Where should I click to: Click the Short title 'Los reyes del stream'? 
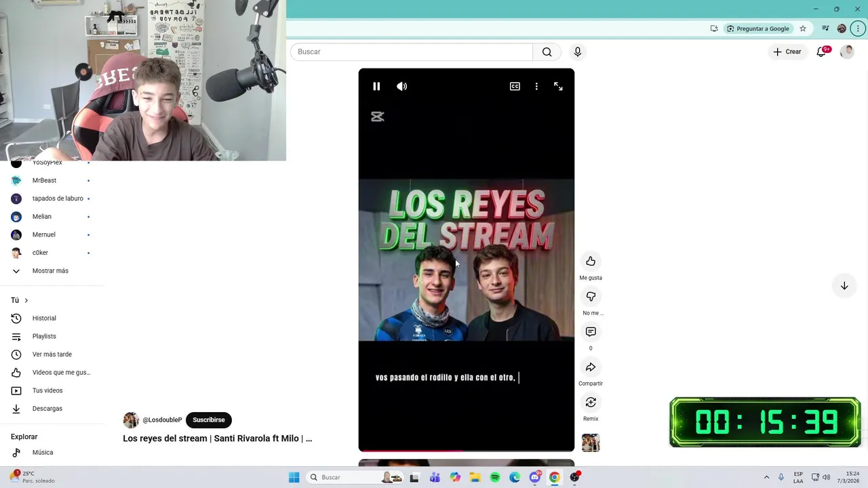217,439
